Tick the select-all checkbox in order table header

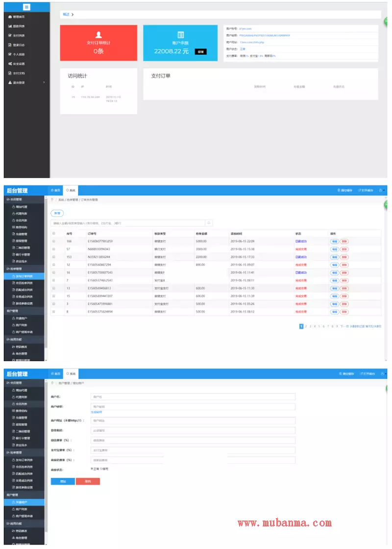54,234
